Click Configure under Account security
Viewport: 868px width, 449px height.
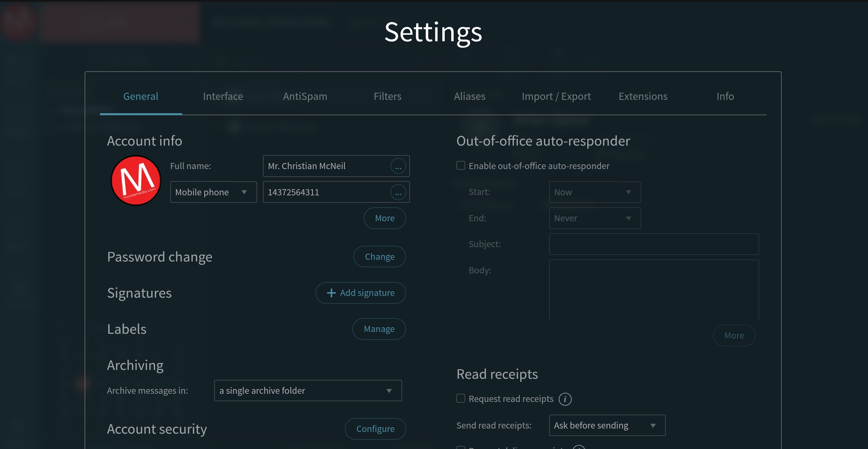pos(375,429)
